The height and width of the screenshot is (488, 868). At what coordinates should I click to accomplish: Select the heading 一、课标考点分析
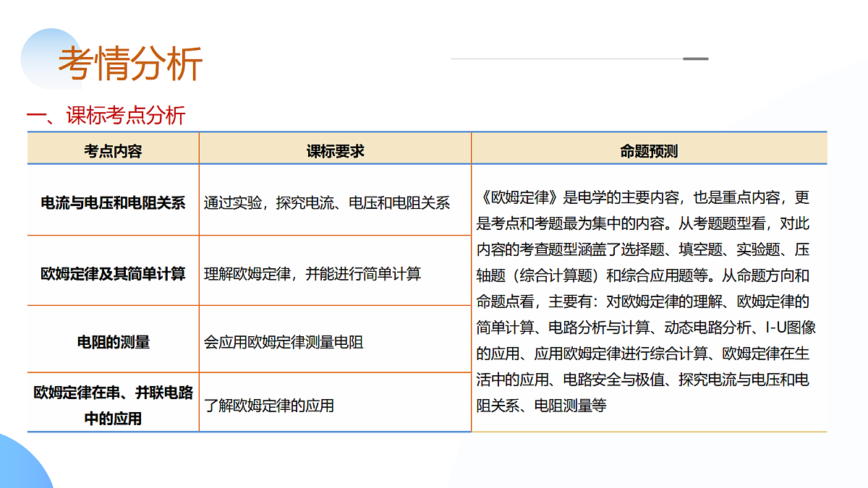click(106, 115)
